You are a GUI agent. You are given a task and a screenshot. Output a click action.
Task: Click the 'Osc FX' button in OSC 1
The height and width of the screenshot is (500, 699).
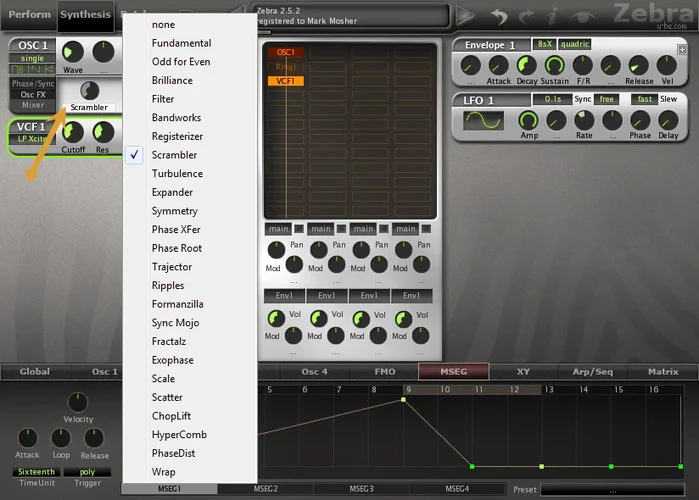pos(34,94)
